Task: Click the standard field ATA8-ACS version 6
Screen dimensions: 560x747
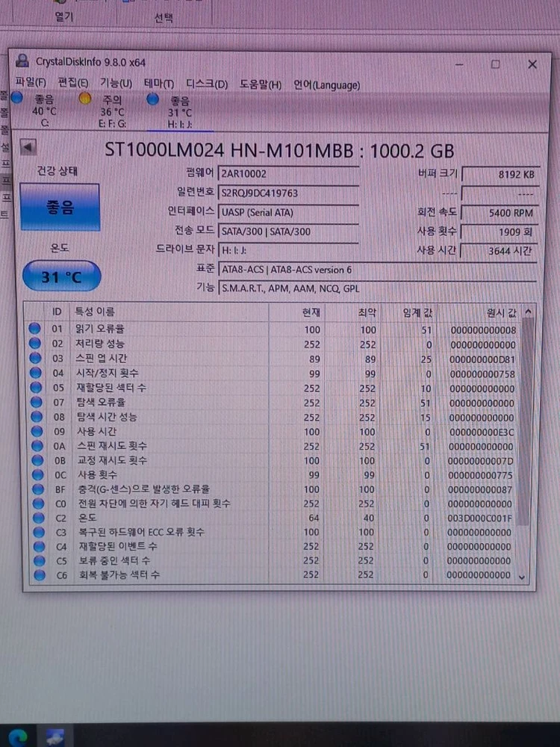Action: 378,270
